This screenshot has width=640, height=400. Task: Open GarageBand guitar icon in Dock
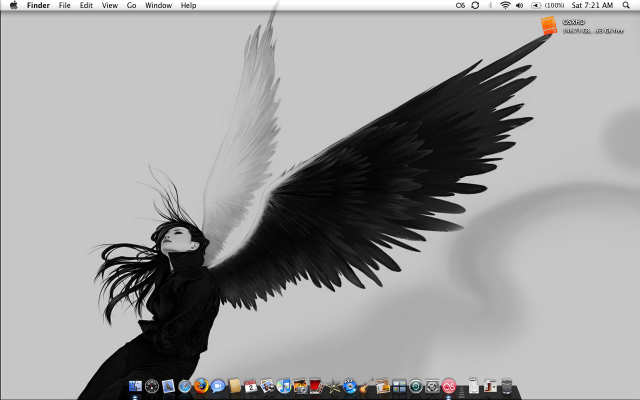point(366,386)
